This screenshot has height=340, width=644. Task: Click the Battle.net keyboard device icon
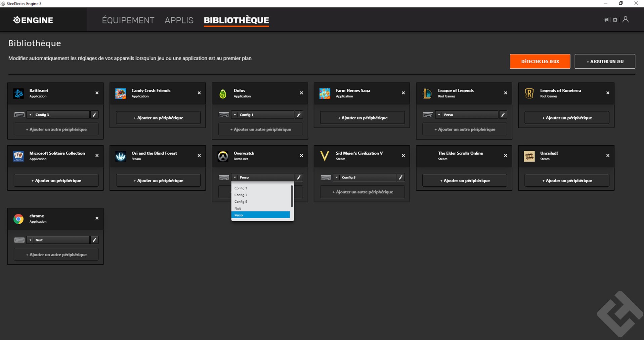(19, 115)
